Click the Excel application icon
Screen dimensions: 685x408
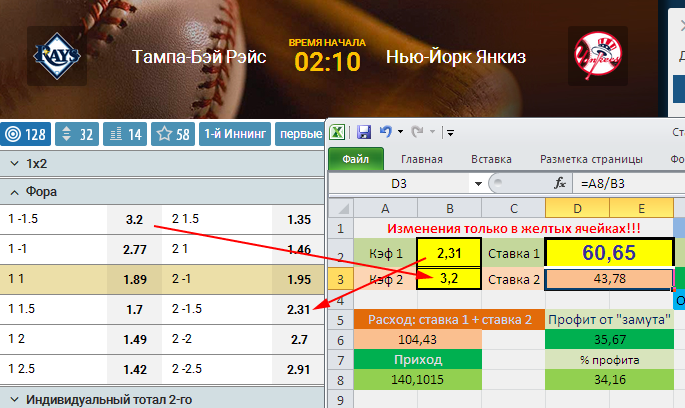337,131
